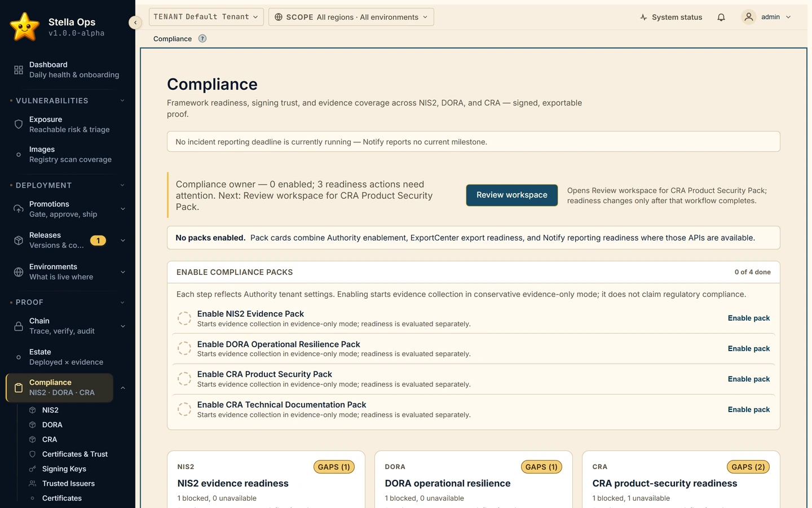Click the DORA Operational Resilience Pack status circle
Viewport: 812px width, 508px height.
pos(184,349)
